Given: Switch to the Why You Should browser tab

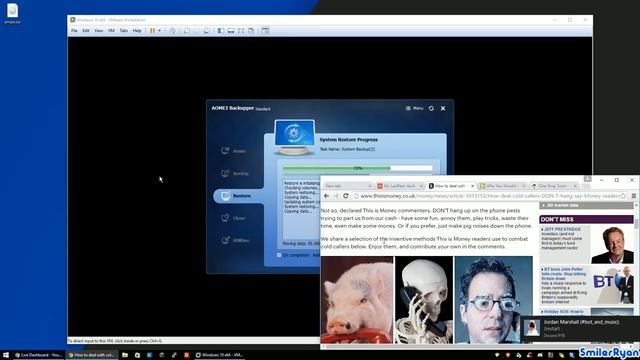Looking at the screenshot, I should (x=501, y=186).
